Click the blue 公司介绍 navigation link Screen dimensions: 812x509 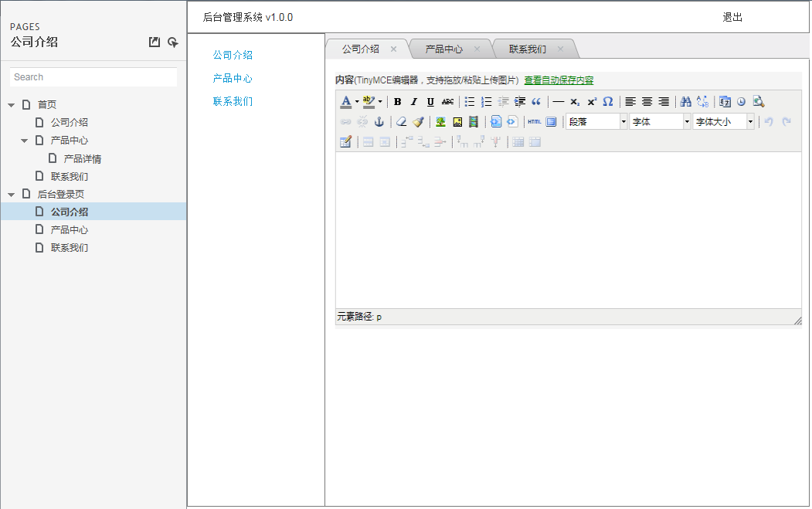pos(233,55)
